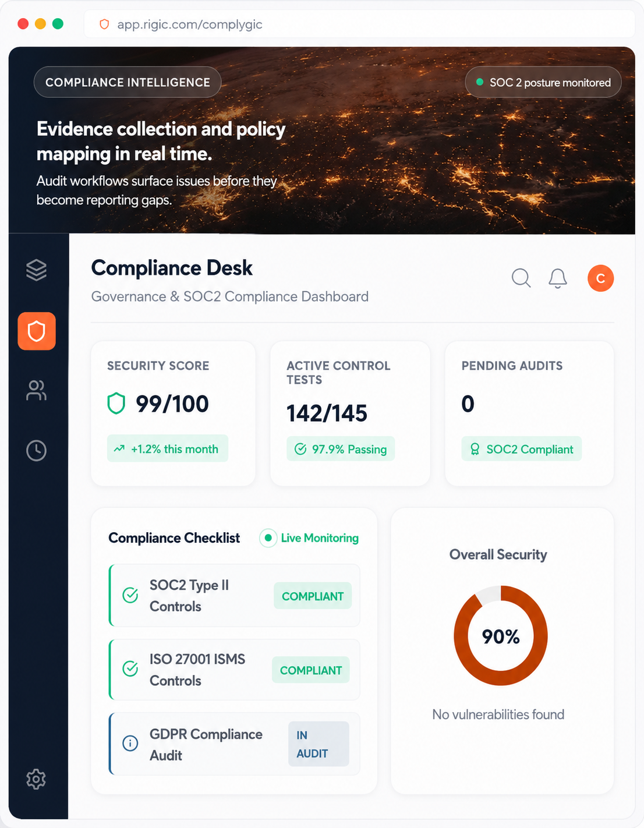Open the GDPR Compliance Audit row

(235, 744)
